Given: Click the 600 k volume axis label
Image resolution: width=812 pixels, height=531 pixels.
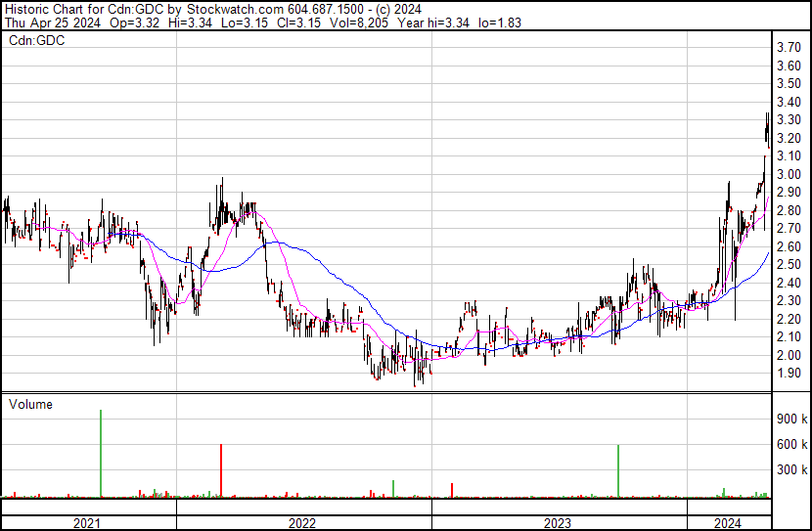Looking at the screenshot, I should click(x=790, y=444).
